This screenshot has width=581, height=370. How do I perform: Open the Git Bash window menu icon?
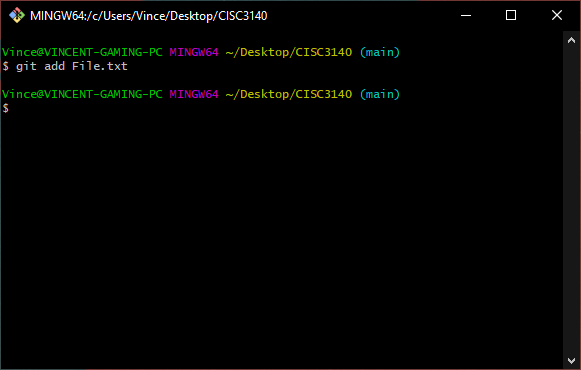click(17, 16)
